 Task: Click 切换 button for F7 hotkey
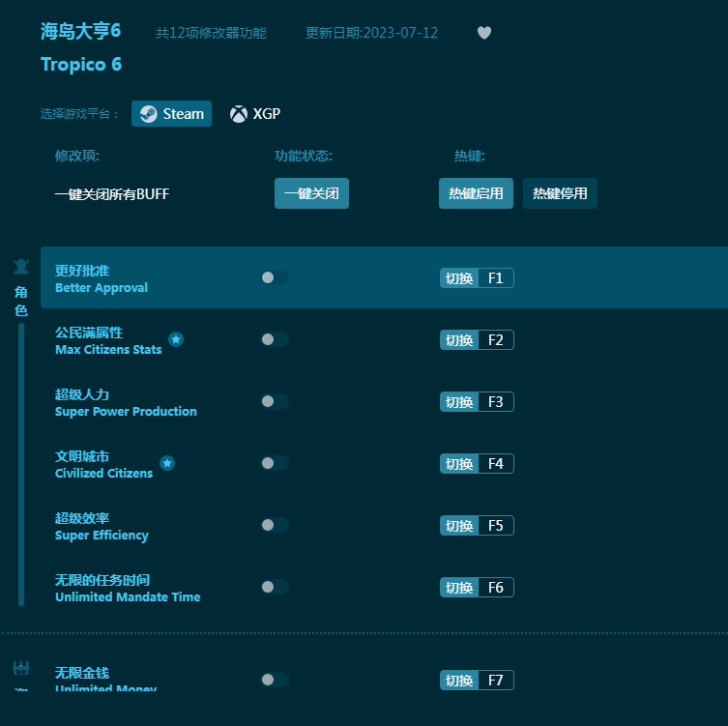coord(459,680)
